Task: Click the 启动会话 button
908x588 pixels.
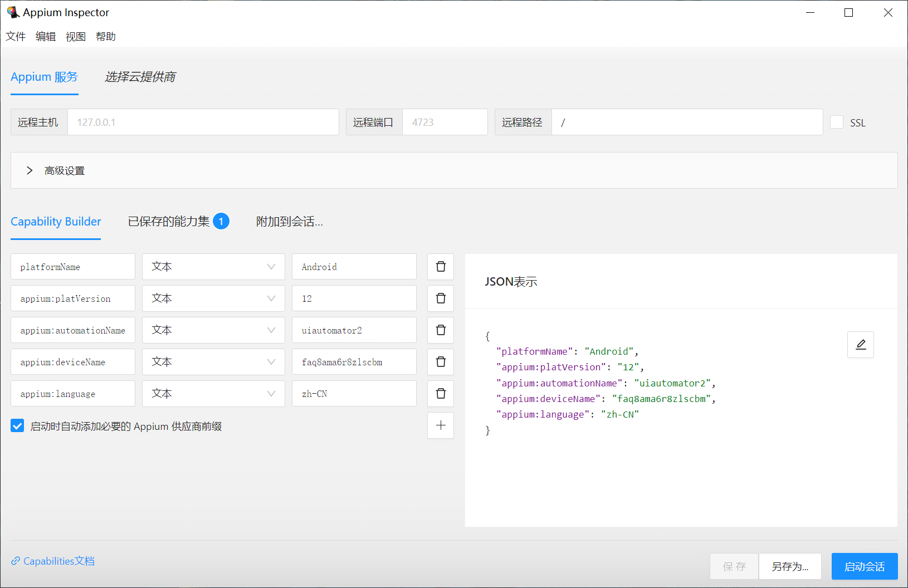Action: tap(864, 566)
